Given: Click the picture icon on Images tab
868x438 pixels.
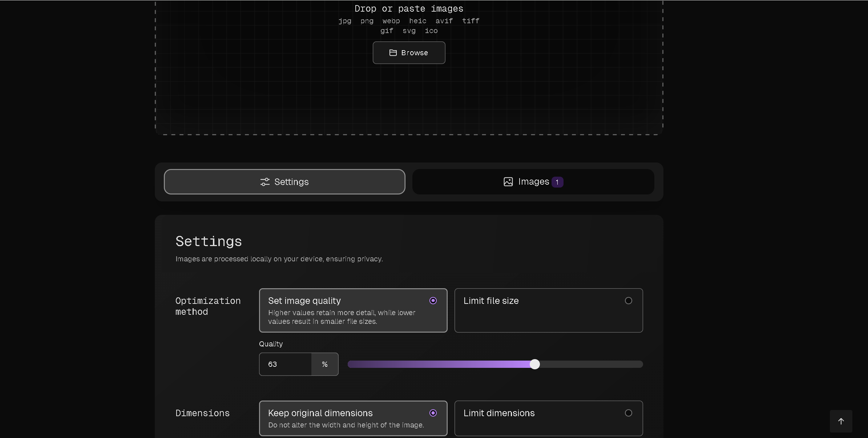Looking at the screenshot, I should [x=508, y=182].
